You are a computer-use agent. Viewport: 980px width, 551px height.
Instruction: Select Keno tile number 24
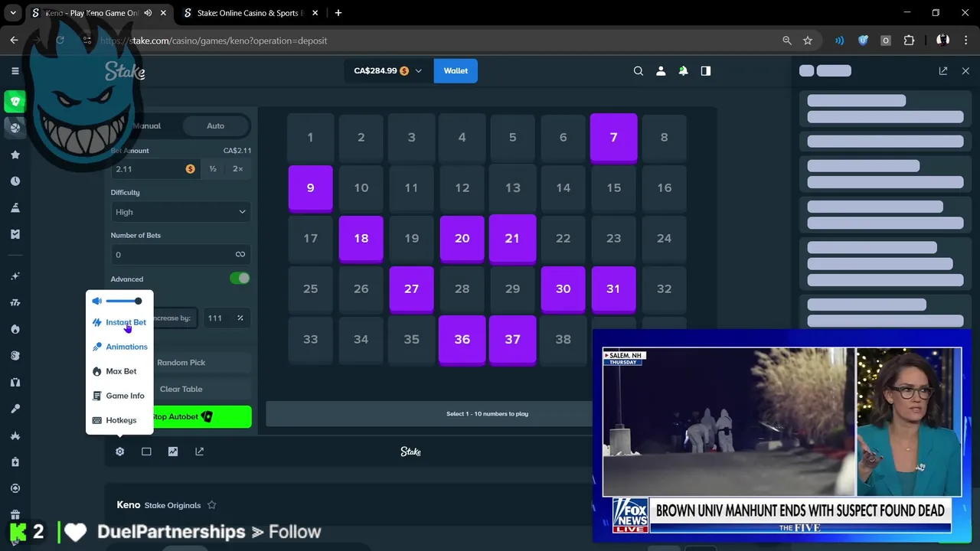click(x=664, y=239)
